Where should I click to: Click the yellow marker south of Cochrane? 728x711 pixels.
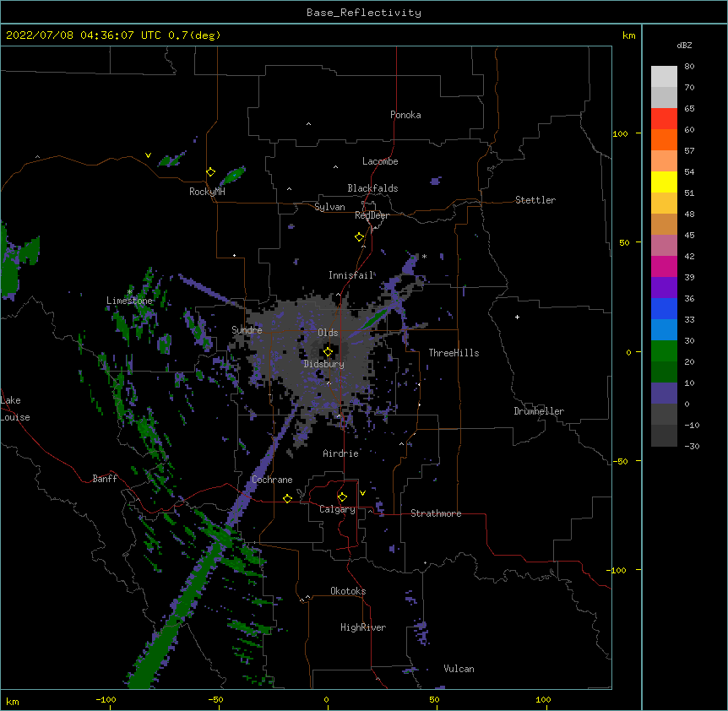[287, 498]
